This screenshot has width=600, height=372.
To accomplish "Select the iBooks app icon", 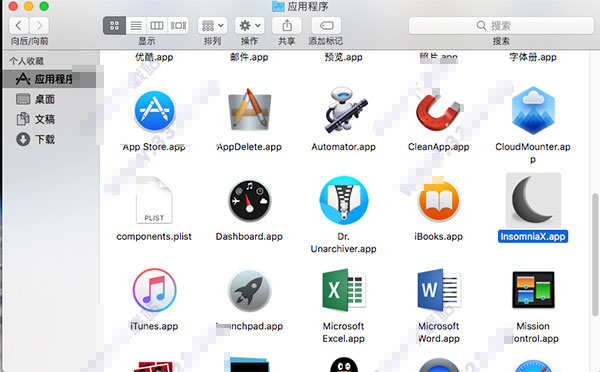I will tap(439, 200).
